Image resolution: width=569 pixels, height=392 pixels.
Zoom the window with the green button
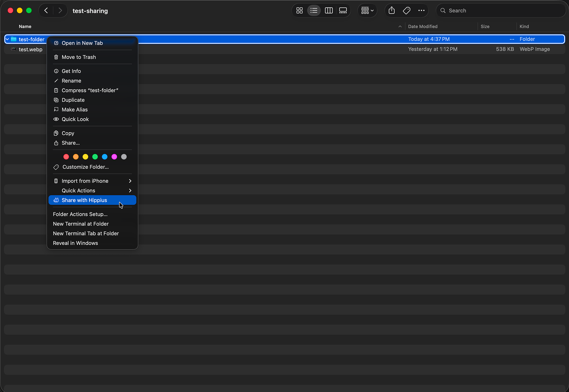pyautogui.click(x=29, y=10)
